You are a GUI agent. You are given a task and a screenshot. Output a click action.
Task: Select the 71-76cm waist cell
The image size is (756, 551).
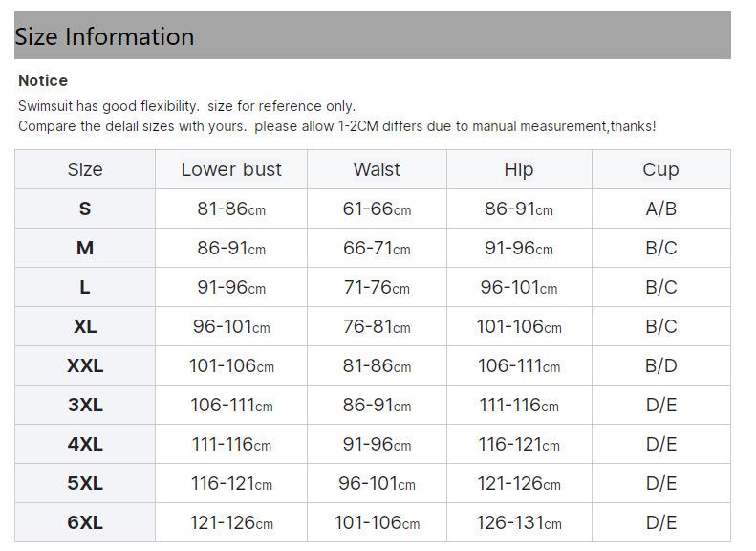377,288
